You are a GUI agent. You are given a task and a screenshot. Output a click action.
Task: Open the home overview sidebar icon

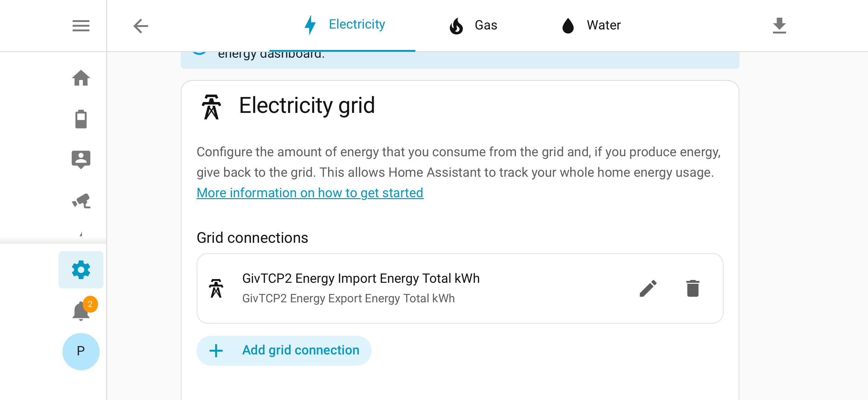(x=81, y=78)
